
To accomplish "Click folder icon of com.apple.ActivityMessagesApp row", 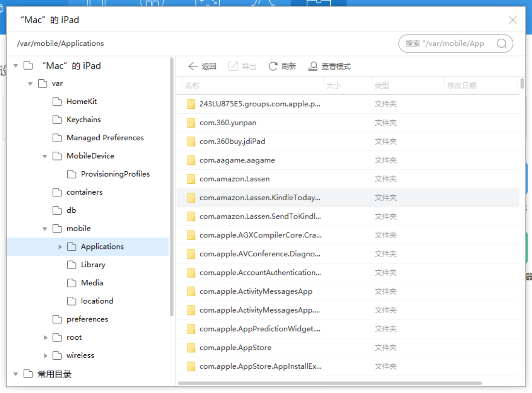I will (192, 291).
